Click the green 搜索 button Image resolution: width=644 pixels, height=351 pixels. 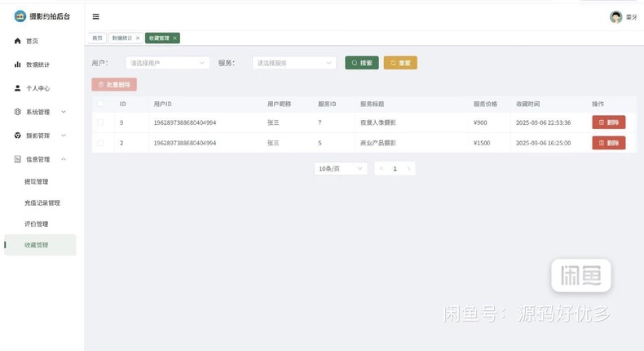[362, 63]
